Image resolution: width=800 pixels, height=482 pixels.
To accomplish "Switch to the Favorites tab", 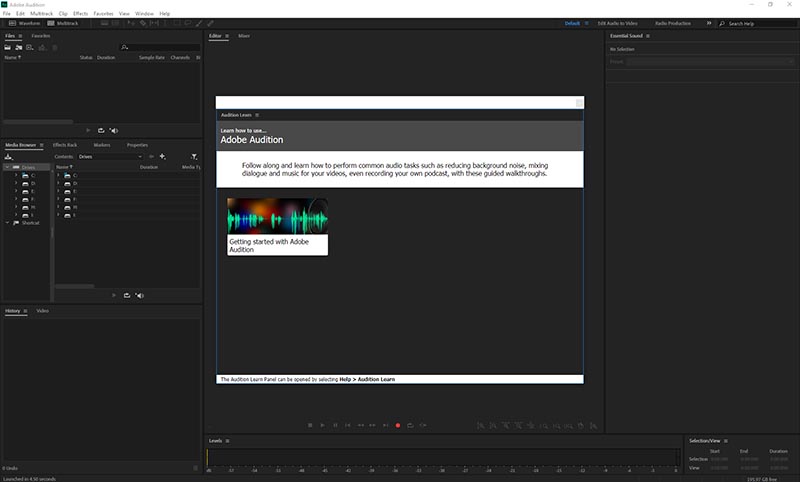I will pos(41,36).
